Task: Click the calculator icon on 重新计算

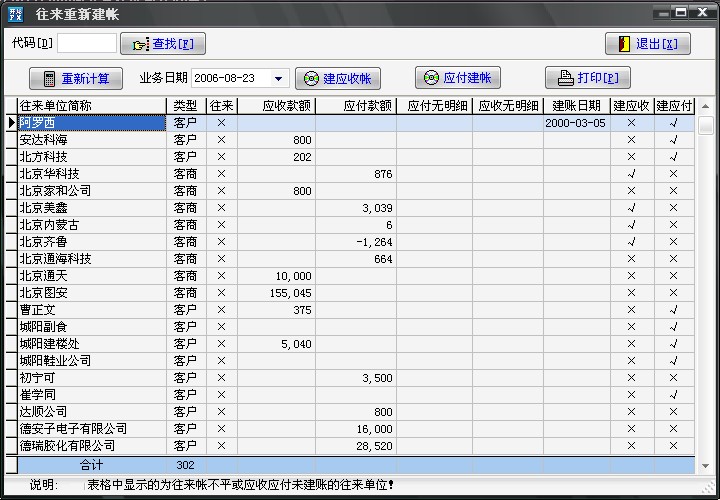Action: 49,79
